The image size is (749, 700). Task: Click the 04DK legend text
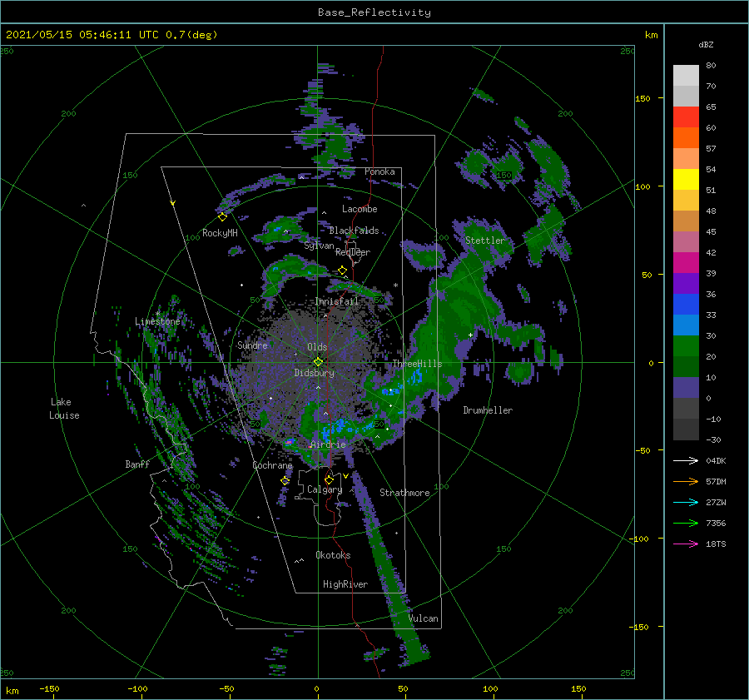716,460
